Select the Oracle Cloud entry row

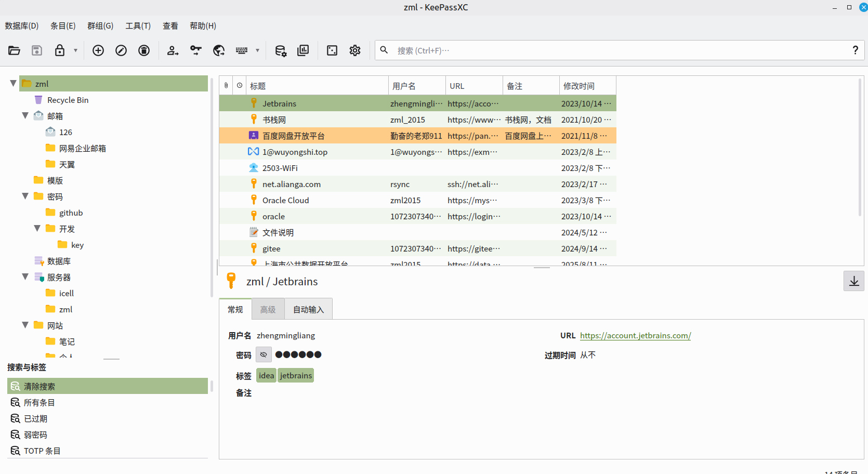pos(285,201)
